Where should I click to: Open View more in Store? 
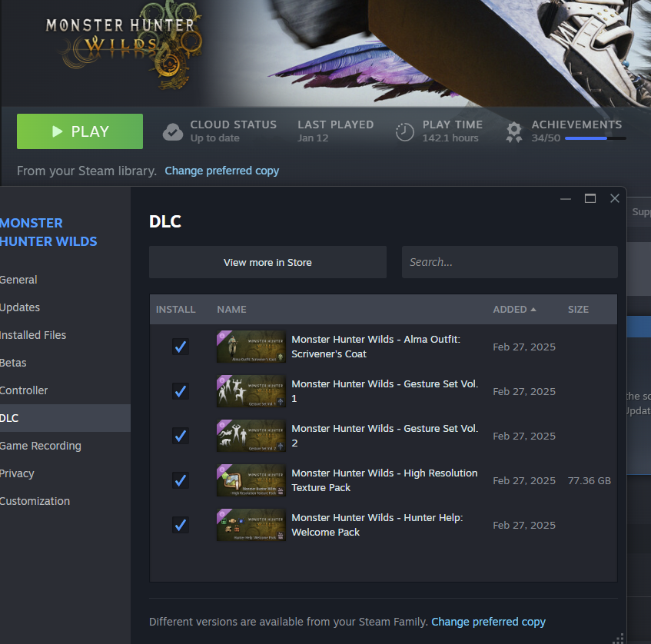pos(267,262)
